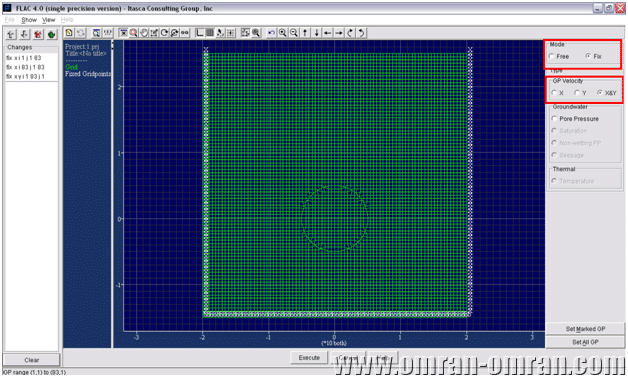The height and width of the screenshot is (377, 628).
Task: Click the zoom out magnifier icon
Action: pyautogui.click(x=294, y=33)
